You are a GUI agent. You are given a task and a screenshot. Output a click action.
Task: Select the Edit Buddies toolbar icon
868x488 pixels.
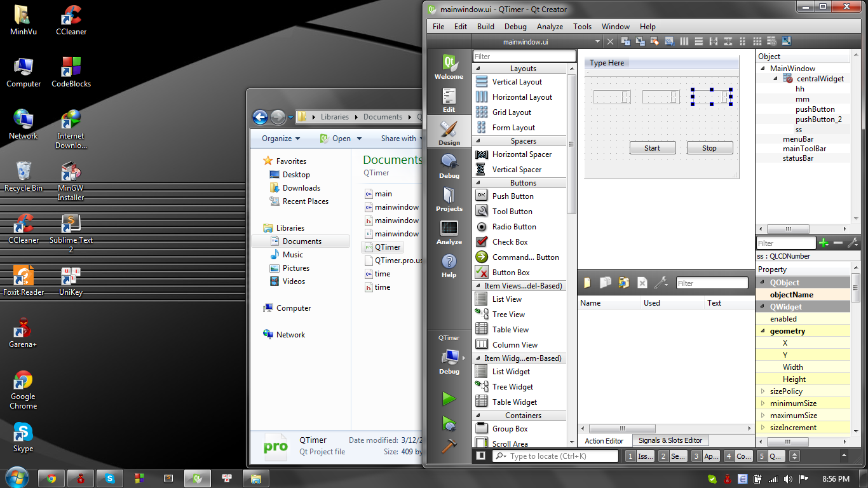click(x=654, y=41)
